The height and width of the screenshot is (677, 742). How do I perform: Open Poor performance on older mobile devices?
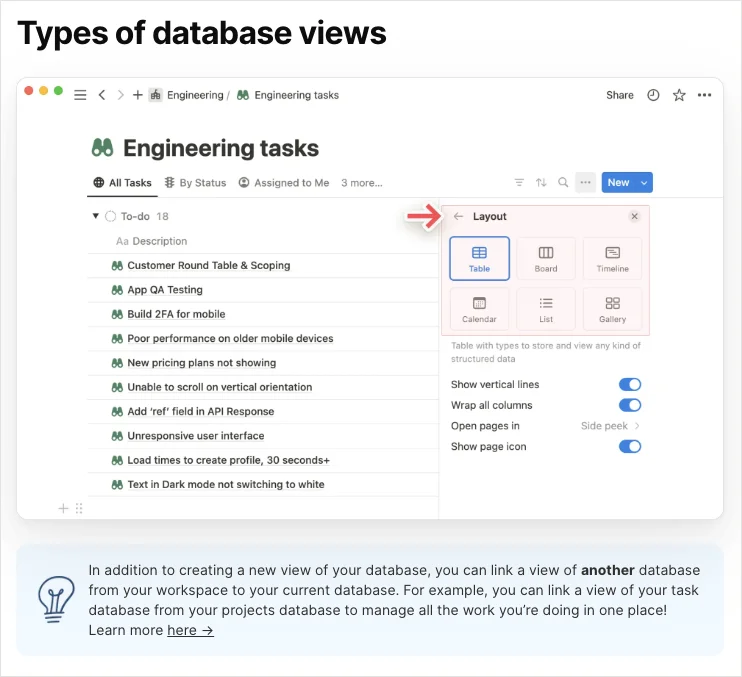pyautogui.click(x=230, y=338)
